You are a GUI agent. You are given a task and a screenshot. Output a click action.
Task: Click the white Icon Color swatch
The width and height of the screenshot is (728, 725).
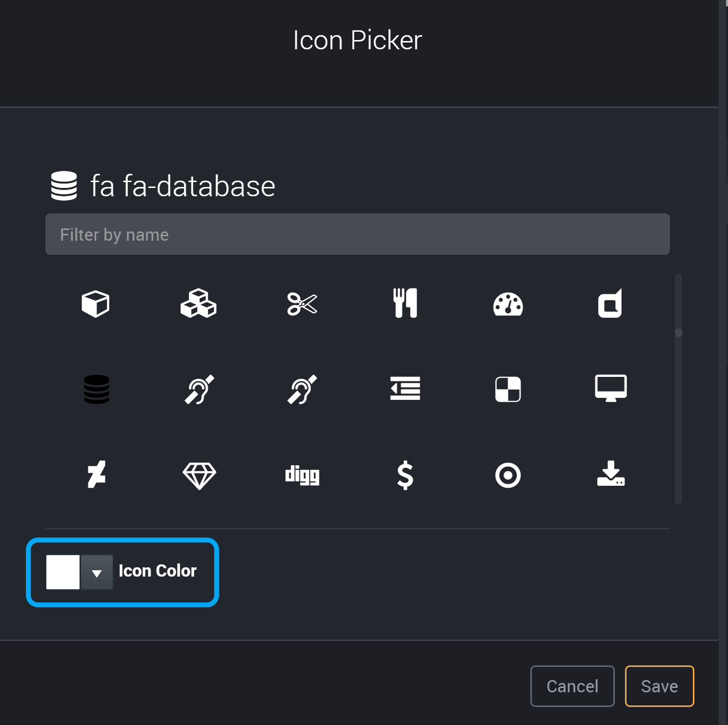[x=62, y=572]
